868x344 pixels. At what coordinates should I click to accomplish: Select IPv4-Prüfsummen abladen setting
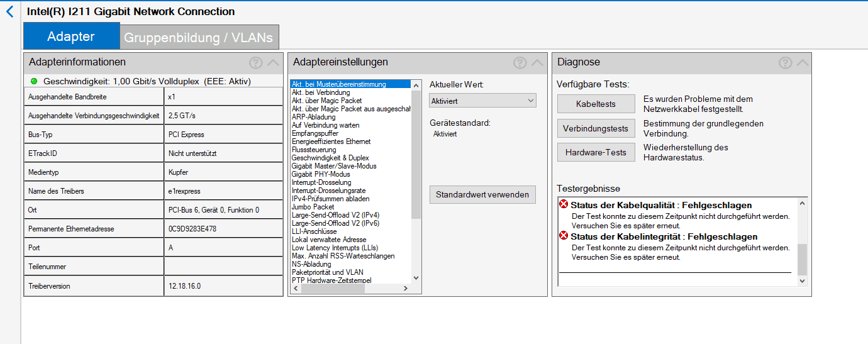(x=350, y=199)
